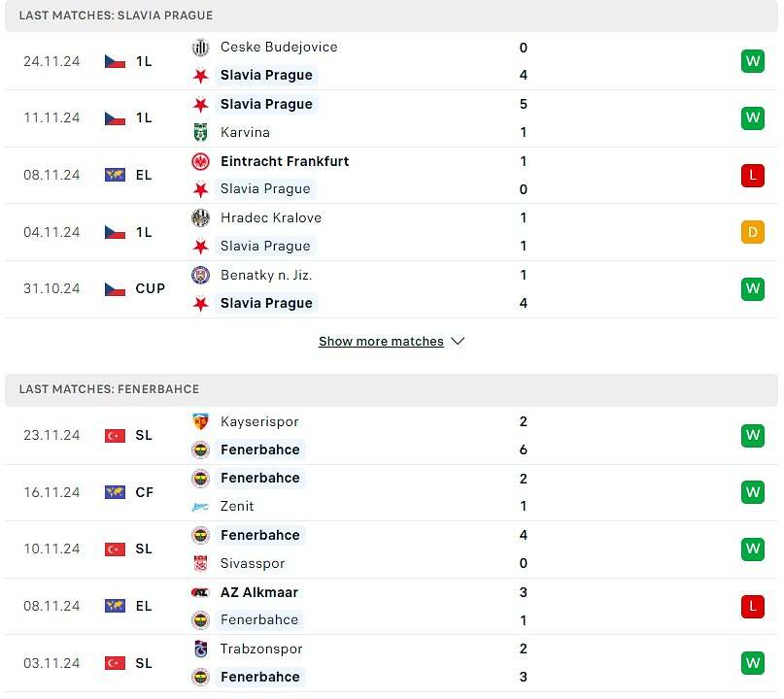Click the Karvina team logo

tap(200, 132)
